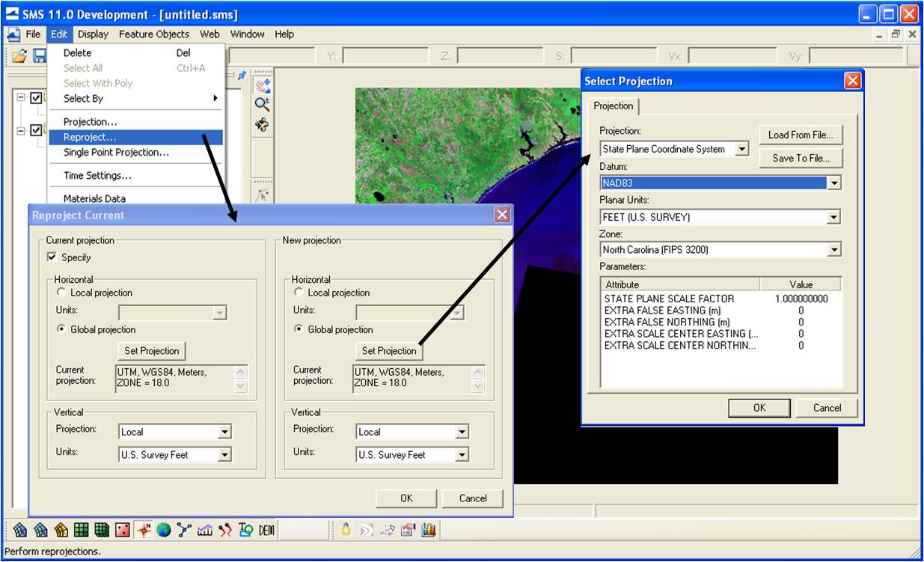The width and height of the screenshot is (924, 562).
Task: Open Vertical Projection dropdown under New projection
Action: (x=462, y=432)
